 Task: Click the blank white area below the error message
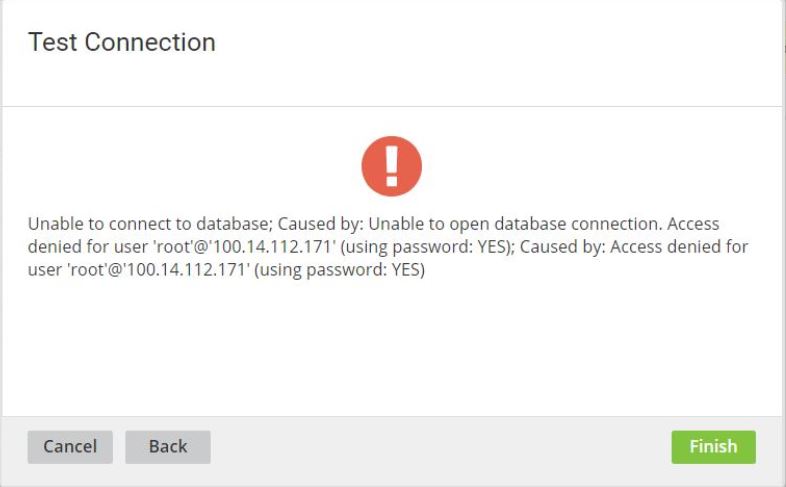392,350
